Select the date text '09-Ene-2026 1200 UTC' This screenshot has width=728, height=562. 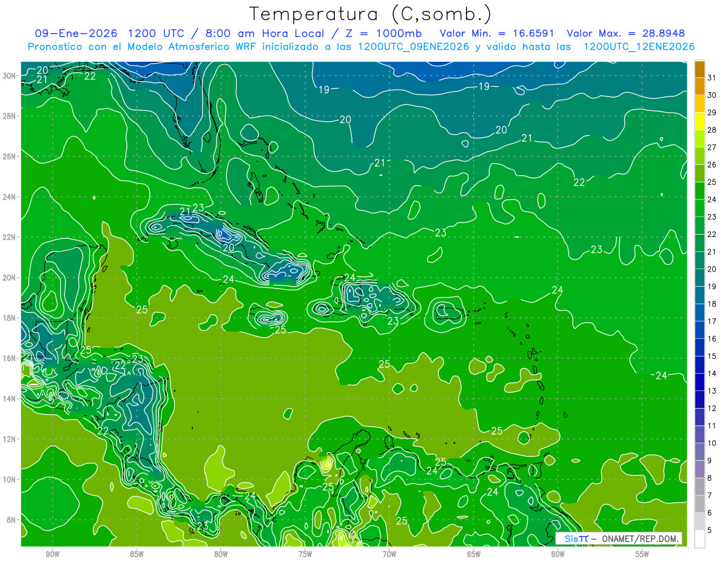113,33
